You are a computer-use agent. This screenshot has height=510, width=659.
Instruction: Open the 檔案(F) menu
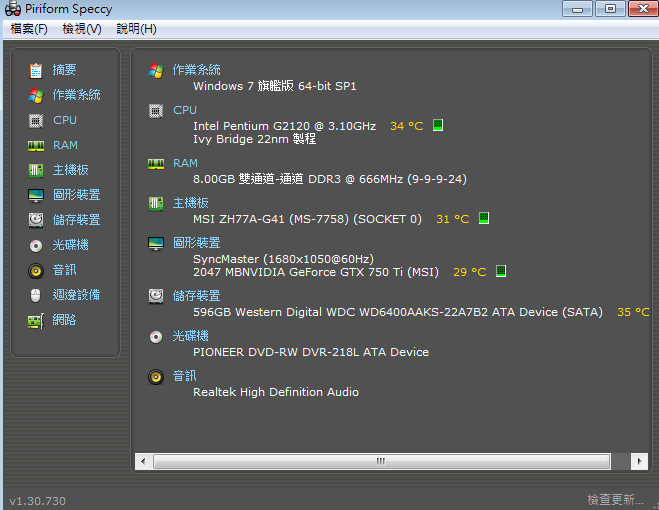click(29, 29)
